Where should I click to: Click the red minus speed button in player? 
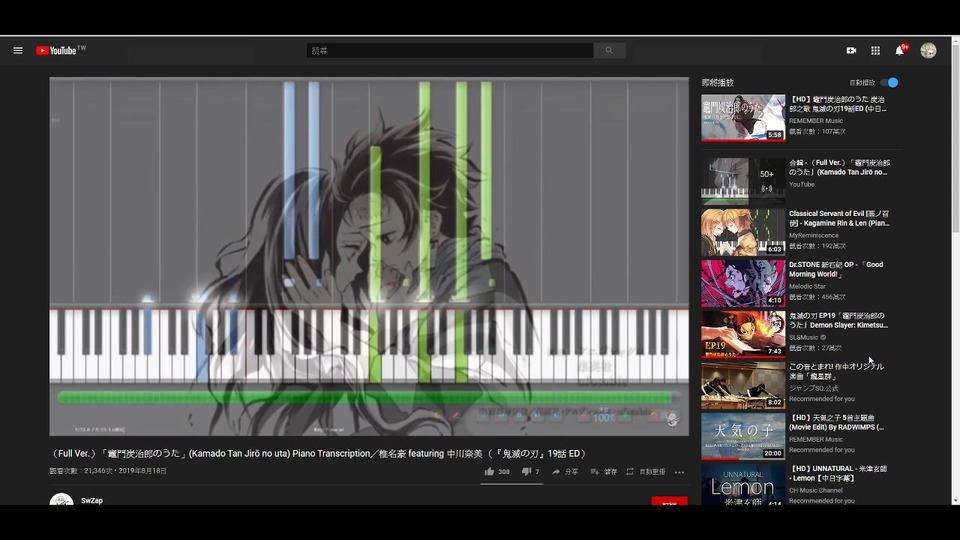point(583,416)
